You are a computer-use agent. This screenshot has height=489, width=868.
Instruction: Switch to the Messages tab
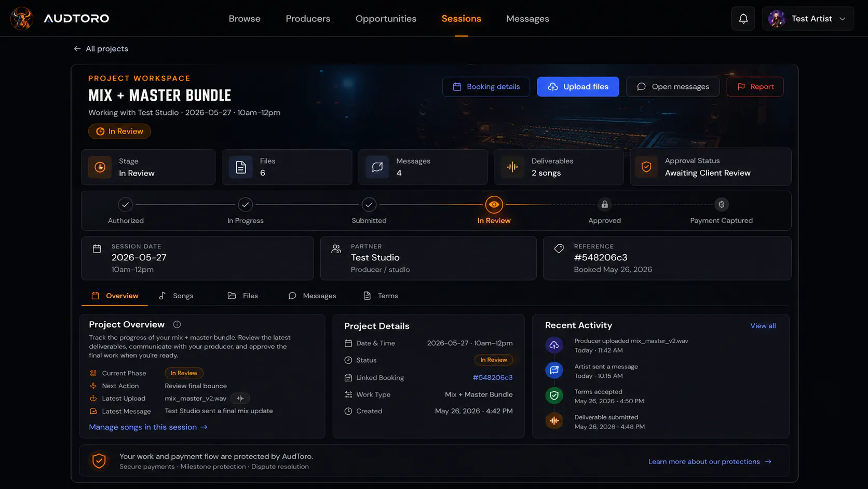312,296
